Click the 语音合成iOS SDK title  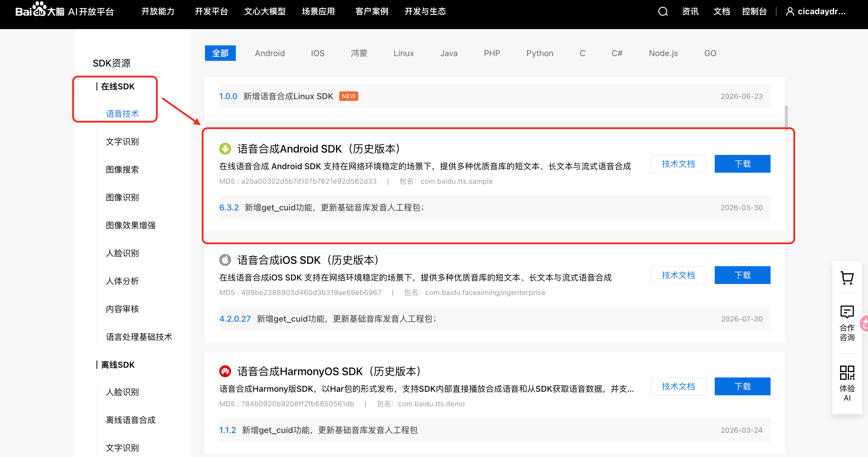308,260
